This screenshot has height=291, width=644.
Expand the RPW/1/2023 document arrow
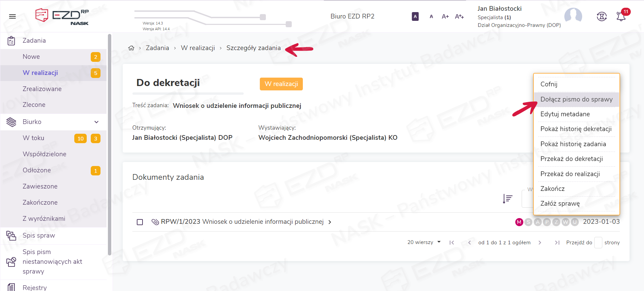coord(330,222)
